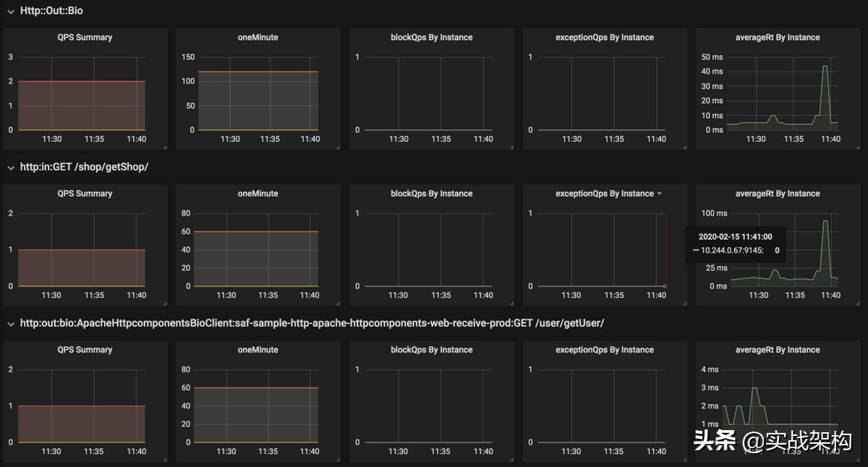Open averageRt By Instance menu in getUser row

pos(778,350)
